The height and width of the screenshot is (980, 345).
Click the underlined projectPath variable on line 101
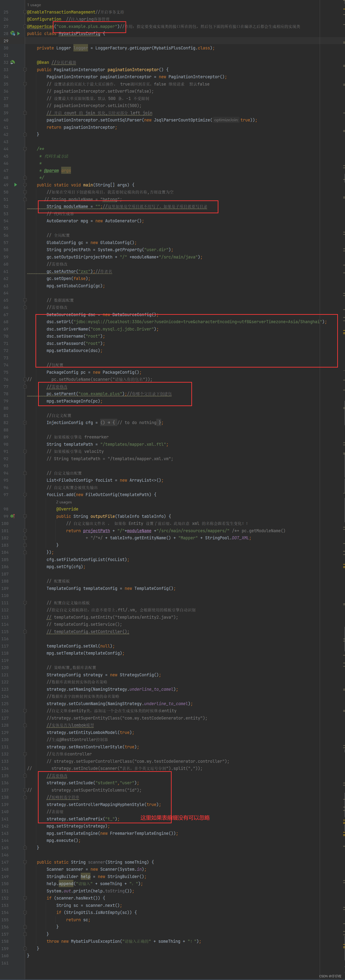click(97, 531)
